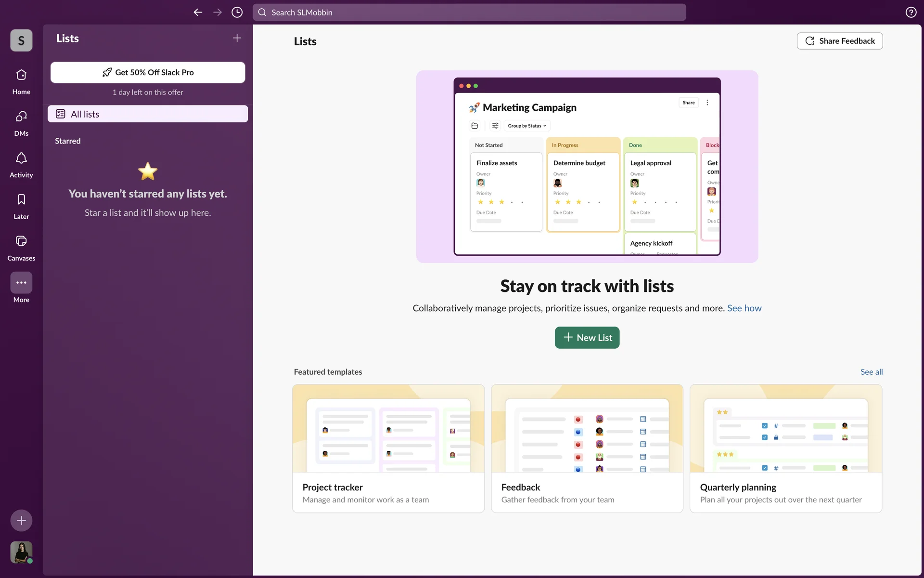This screenshot has height=578, width=924.
Task: Open the SLMobbin workspace switcher
Action: [21, 40]
